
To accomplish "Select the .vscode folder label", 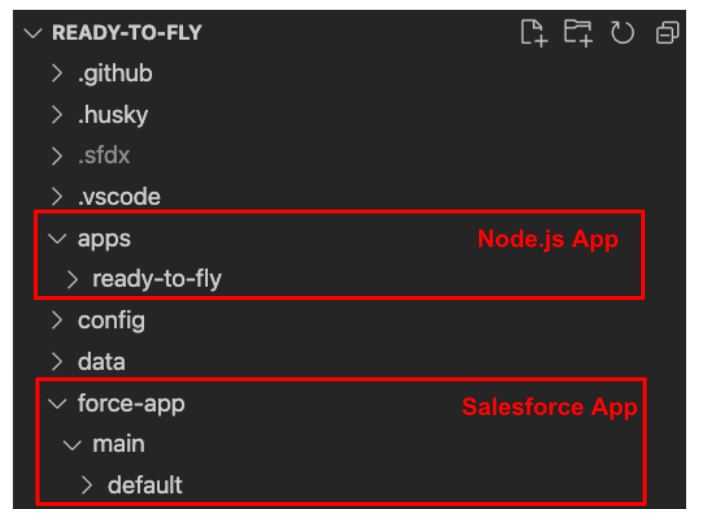I will point(119,197).
